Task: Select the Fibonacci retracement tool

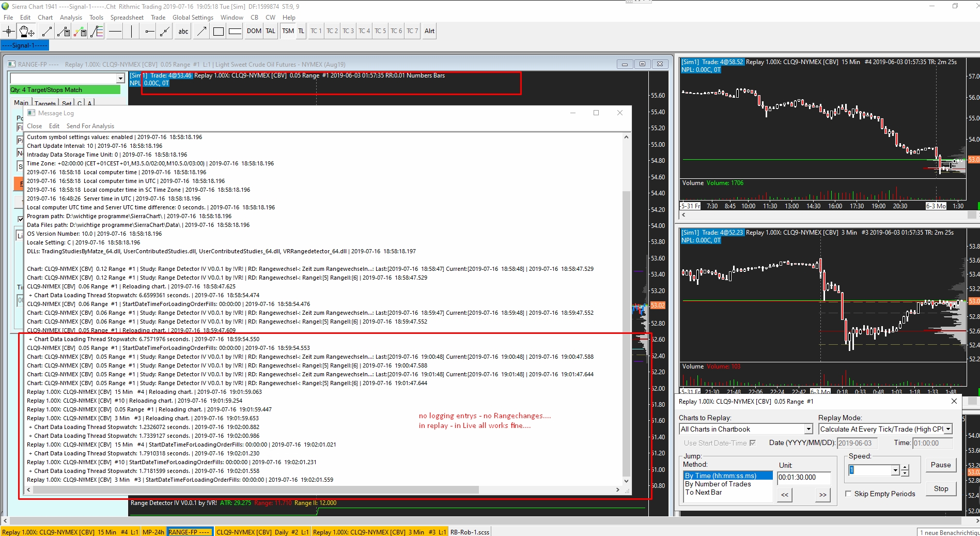Action: (x=97, y=32)
